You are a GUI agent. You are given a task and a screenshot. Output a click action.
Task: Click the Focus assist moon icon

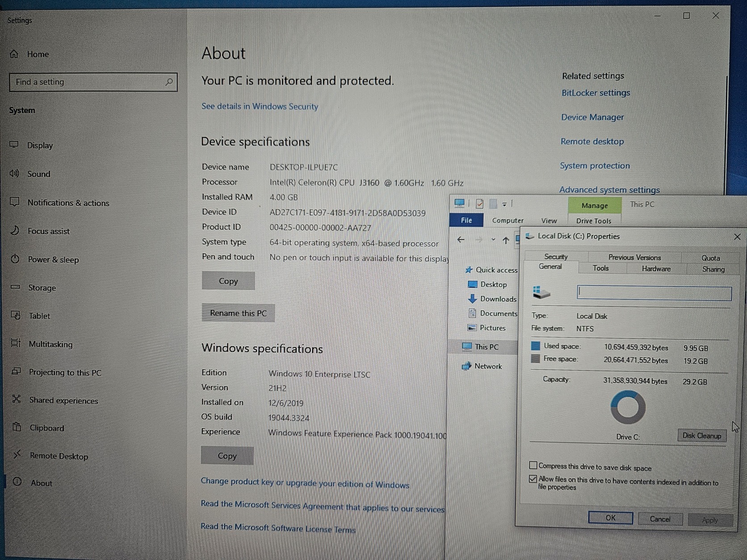[x=15, y=230]
